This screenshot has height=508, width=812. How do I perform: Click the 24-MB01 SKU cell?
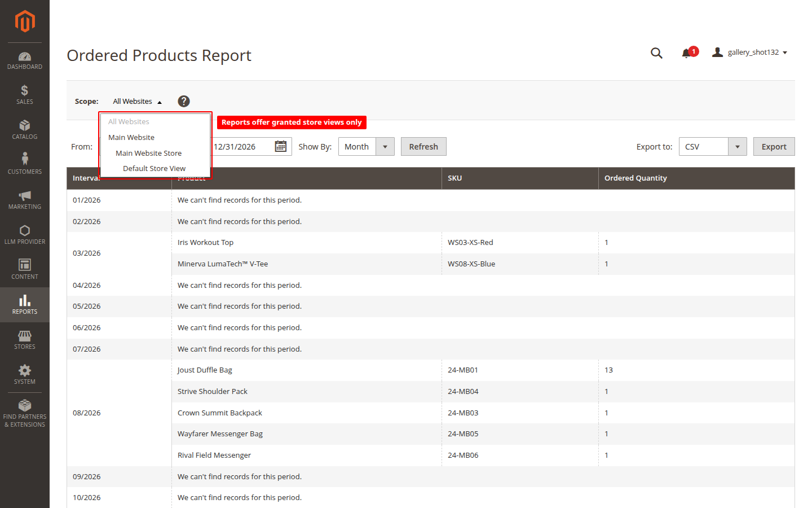coord(520,370)
